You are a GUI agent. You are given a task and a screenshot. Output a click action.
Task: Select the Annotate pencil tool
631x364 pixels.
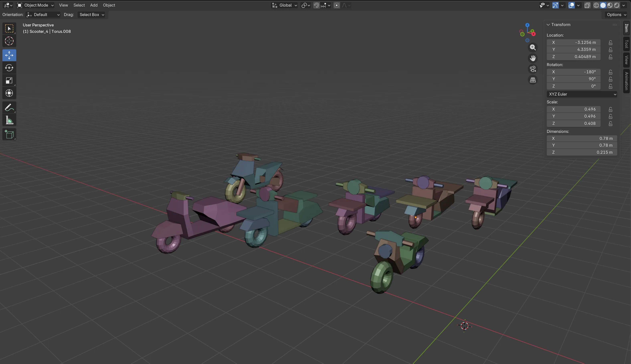(x=9, y=107)
